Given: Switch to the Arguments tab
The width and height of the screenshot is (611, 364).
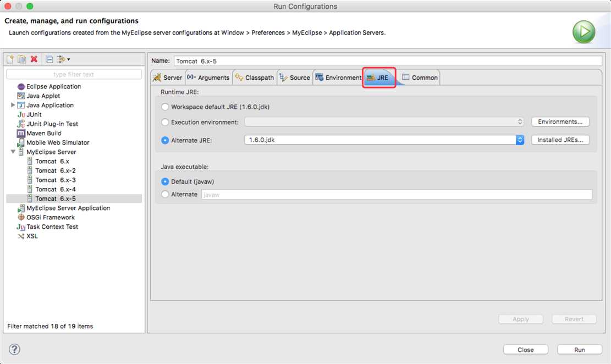Looking at the screenshot, I should click(x=208, y=78).
